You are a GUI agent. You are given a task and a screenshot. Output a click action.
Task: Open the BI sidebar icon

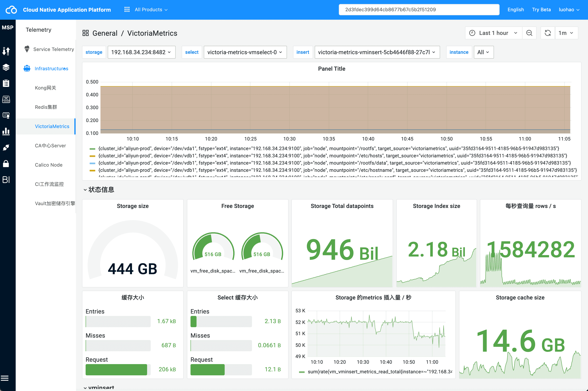6,179
